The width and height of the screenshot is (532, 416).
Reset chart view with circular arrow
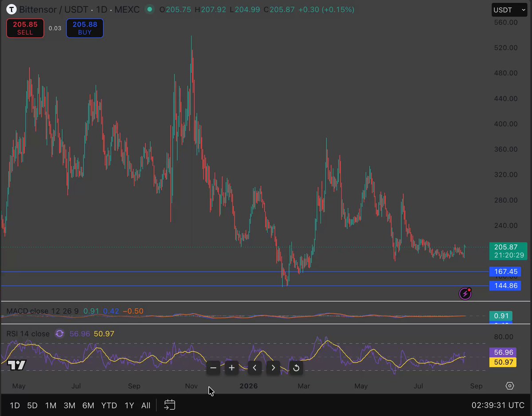coord(296,368)
